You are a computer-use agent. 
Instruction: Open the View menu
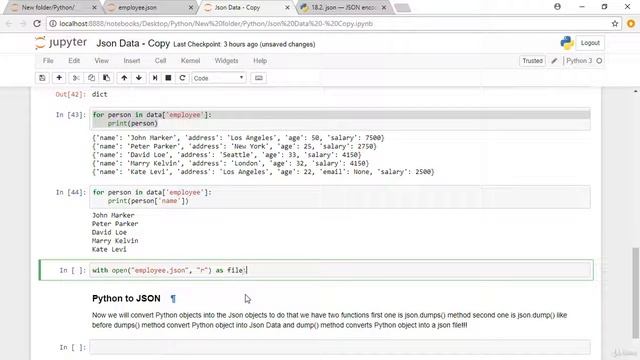[102, 61]
